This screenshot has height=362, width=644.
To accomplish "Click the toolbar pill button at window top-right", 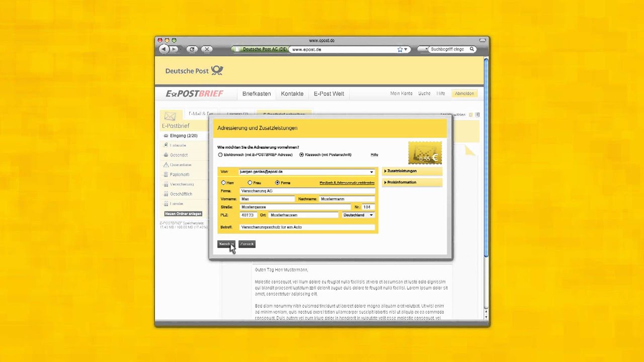I will (482, 40).
